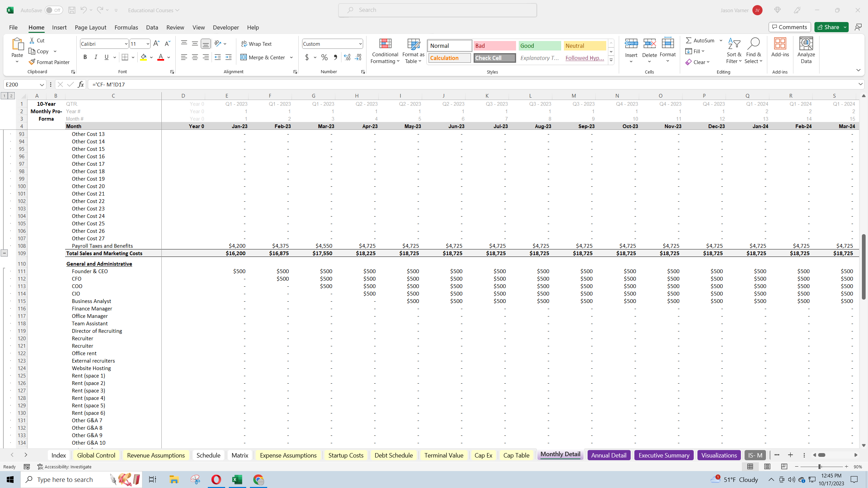Decrease decimal places
This screenshot has width=868, height=488.
click(358, 57)
